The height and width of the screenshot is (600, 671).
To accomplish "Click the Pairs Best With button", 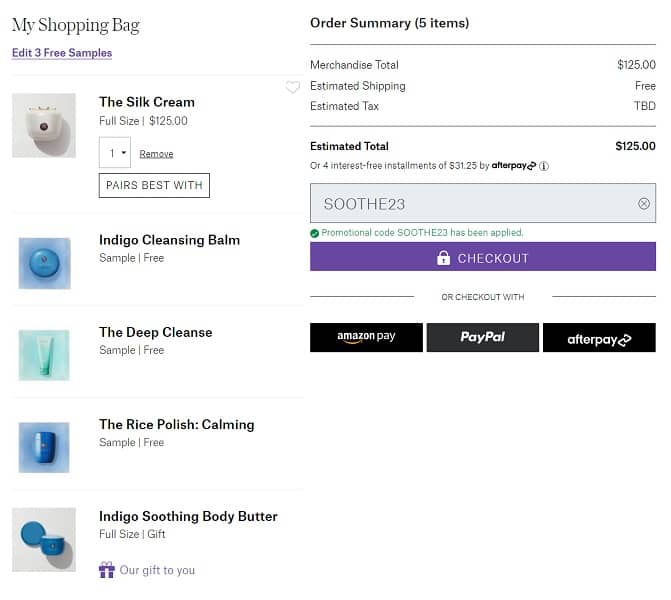I will [154, 185].
